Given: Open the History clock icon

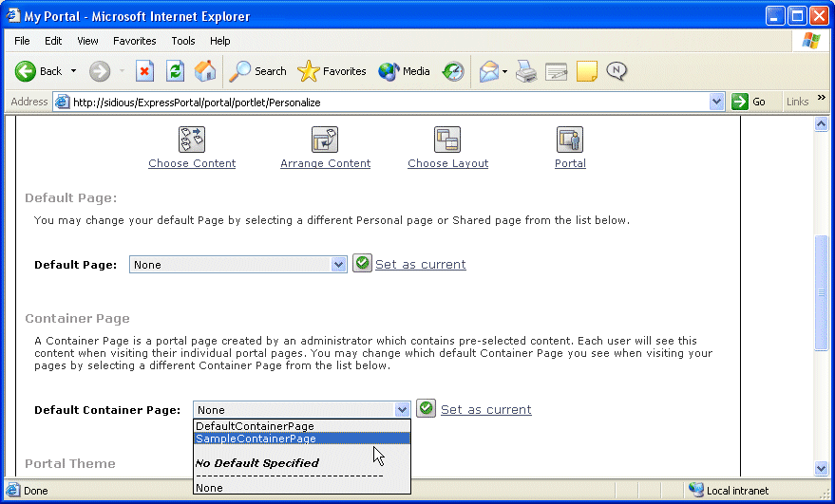Looking at the screenshot, I should pyautogui.click(x=453, y=71).
